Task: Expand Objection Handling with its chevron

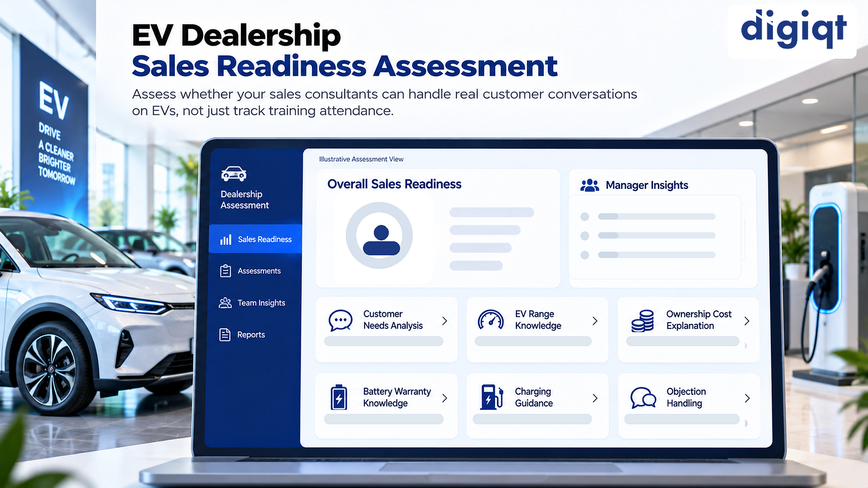Action: tap(747, 398)
